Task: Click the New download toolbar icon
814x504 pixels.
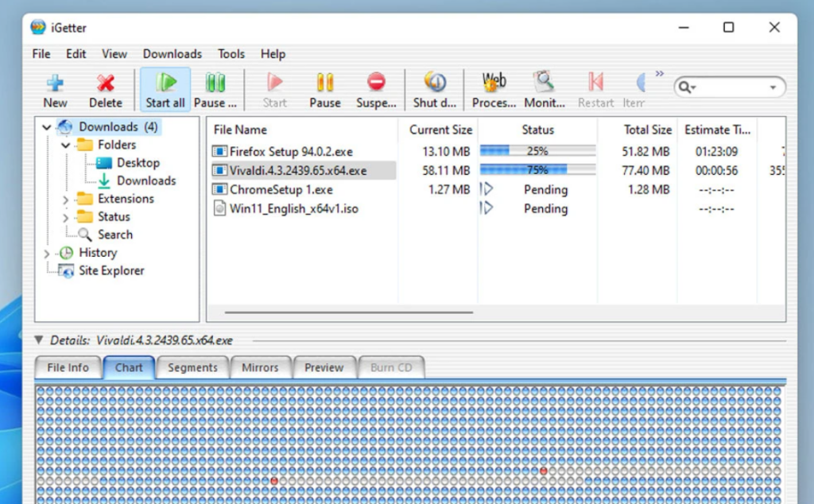Action: pos(55,83)
